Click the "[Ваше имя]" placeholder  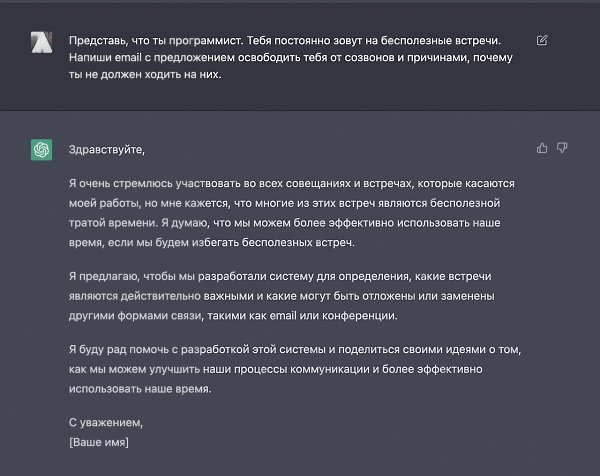[99, 442]
